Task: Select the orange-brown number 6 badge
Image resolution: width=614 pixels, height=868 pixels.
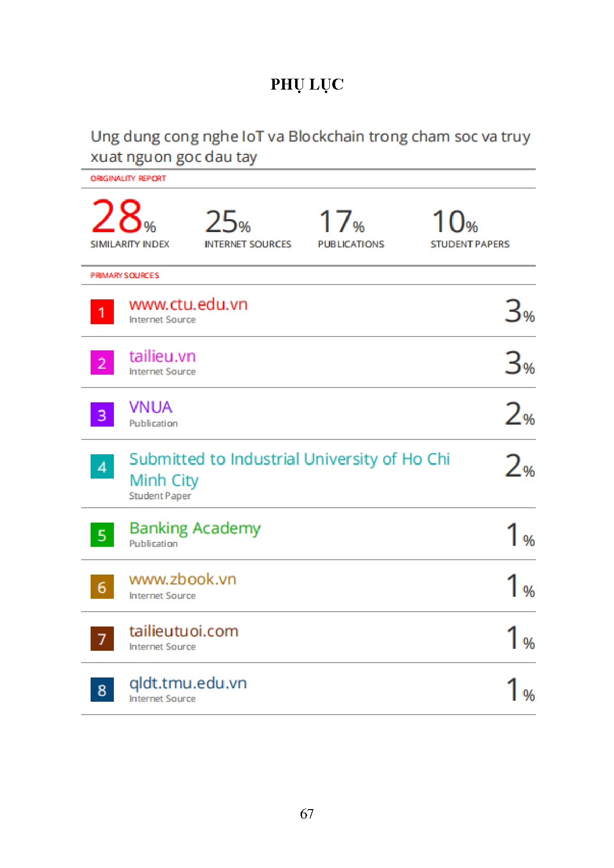Action: pyautogui.click(x=102, y=587)
